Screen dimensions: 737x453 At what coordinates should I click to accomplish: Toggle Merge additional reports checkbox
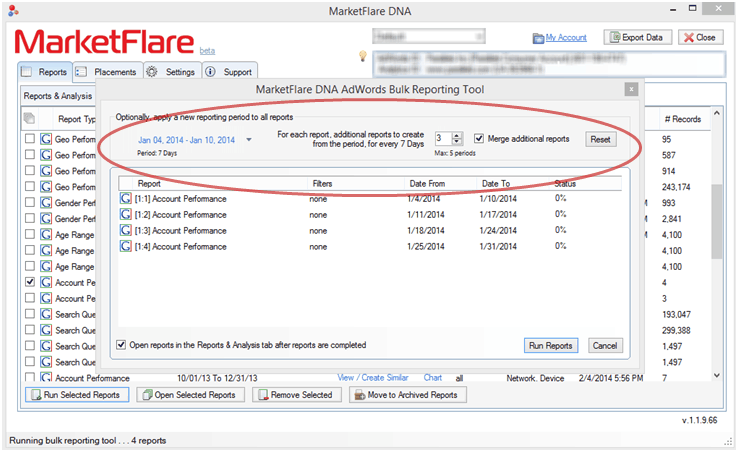click(x=479, y=139)
